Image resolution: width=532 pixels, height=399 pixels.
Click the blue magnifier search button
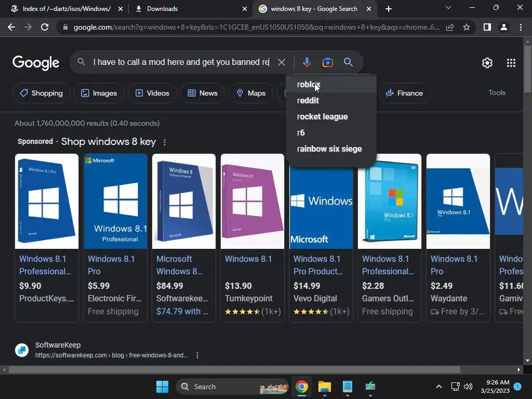pyautogui.click(x=348, y=62)
